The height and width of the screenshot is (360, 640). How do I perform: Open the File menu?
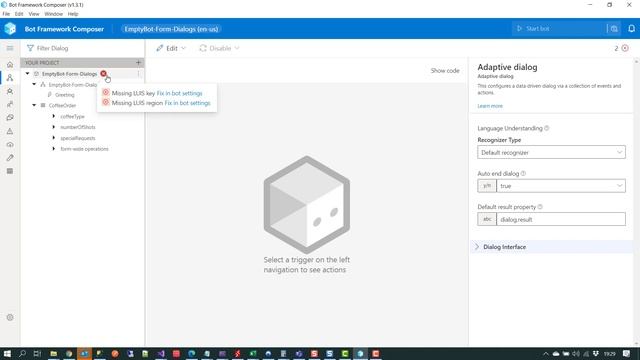[6, 14]
